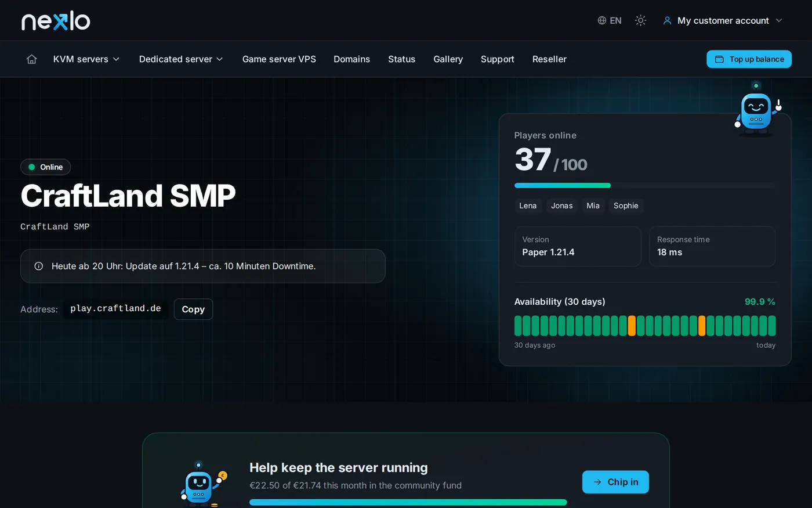The image size is (812, 508).
Task: Click the robot mascot holding a coin
Action: tap(203, 484)
